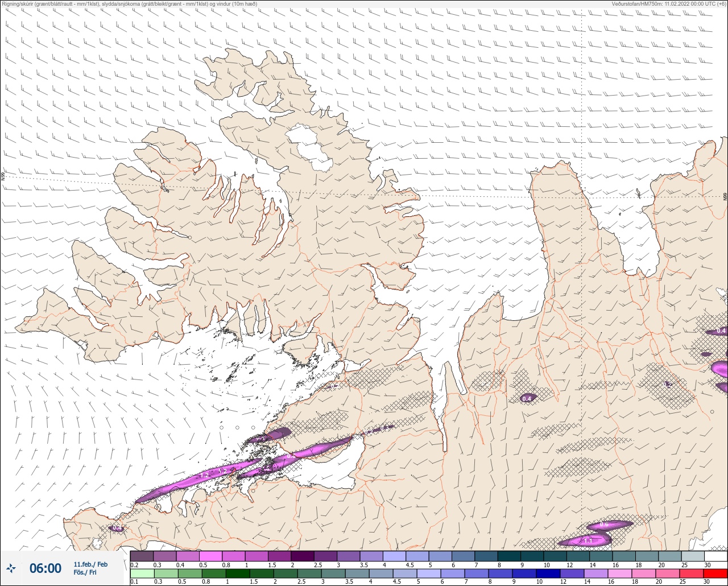The width and height of the screenshot is (728, 586).
Task: Select the top-row light grey swatch starting at 25
Action: (693, 556)
